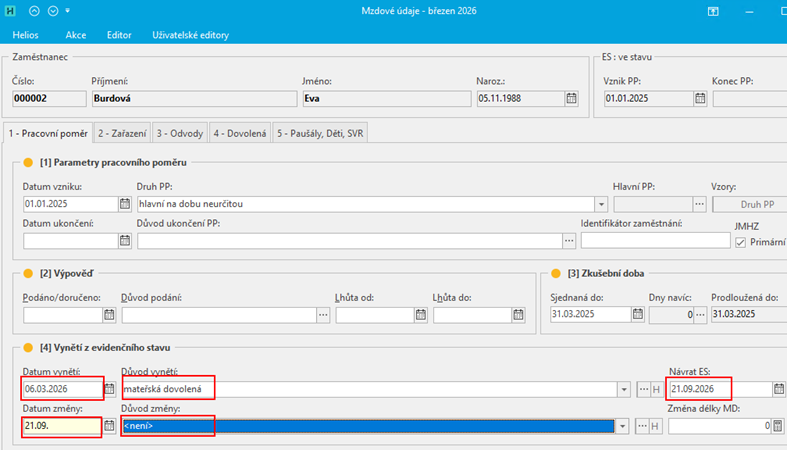
Task: Collapse the Vynětí z evidenčního stavu section
Action: click(x=29, y=347)
